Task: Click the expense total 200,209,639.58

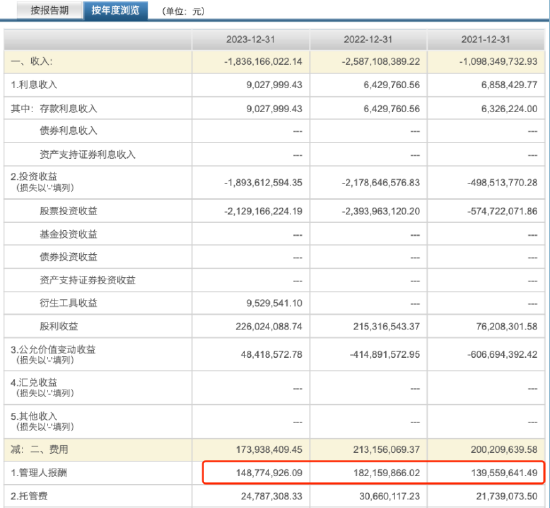Action: click(x=504, y=450)
